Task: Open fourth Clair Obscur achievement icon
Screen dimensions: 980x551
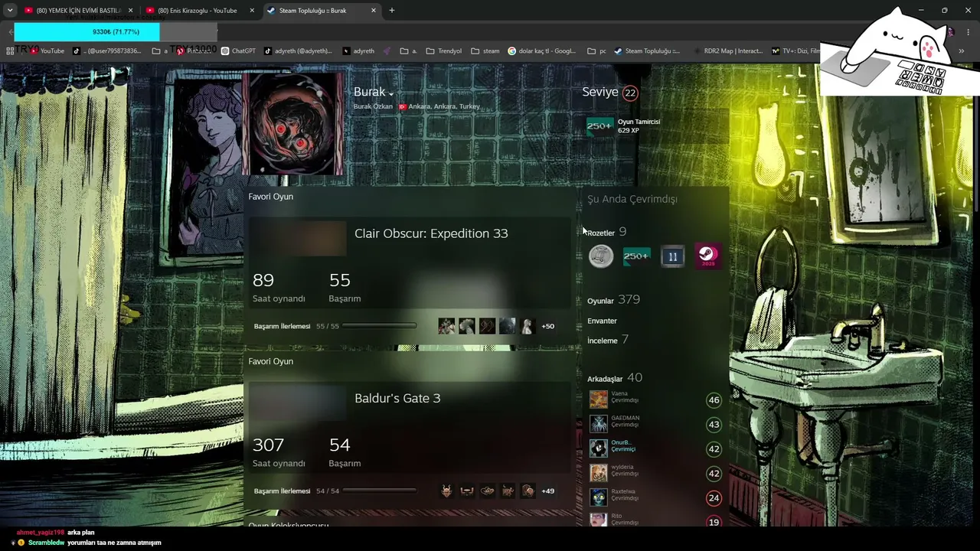Action: [508, 326]
